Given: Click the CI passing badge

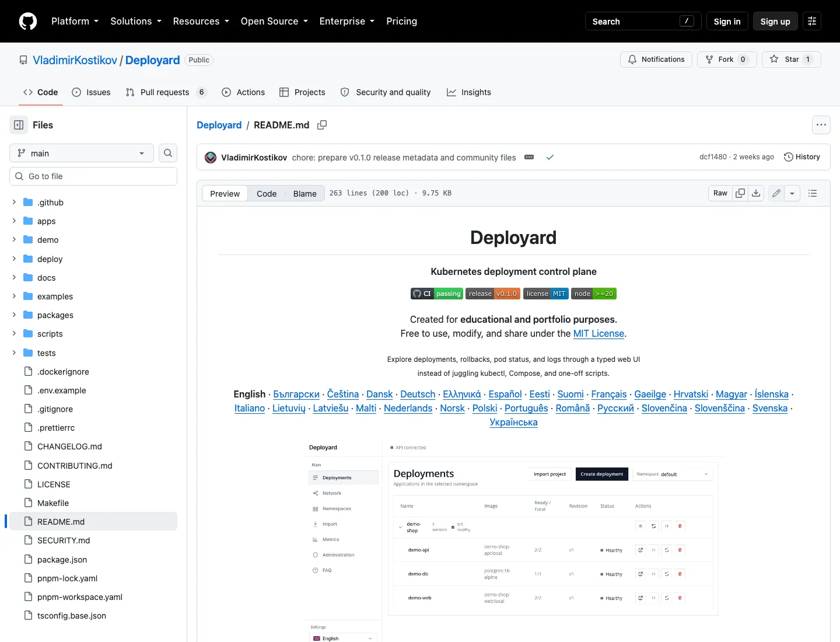Looking at the screenshot, I should 437,294.
